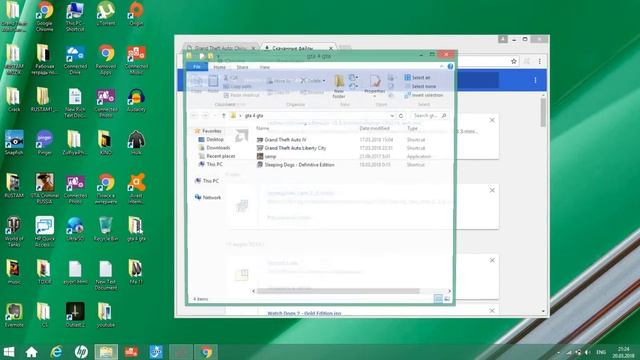Open Internet Explorer from taskbar
This screenshot has height=360, width=640.
click(x=56, y=352)
